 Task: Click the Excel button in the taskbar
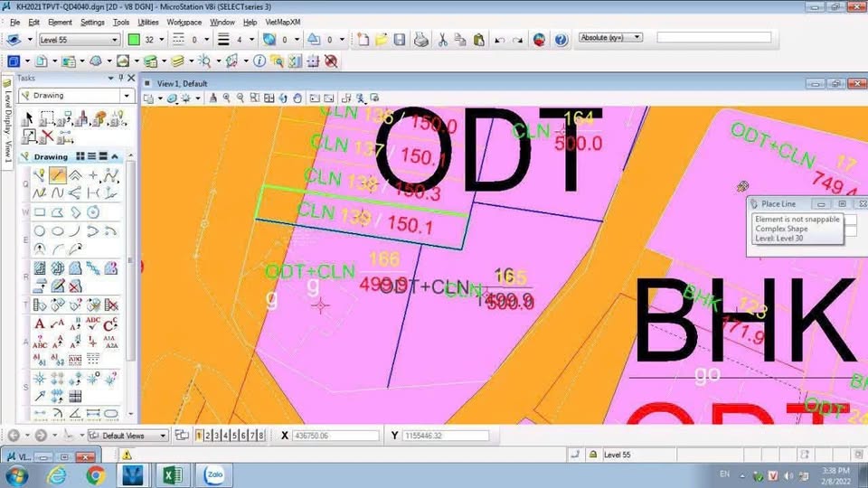click(172, 474)
